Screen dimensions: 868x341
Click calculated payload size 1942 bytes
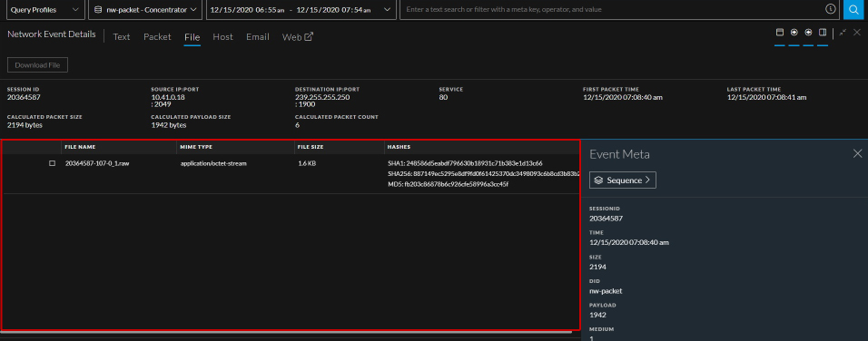click(168, 125)
